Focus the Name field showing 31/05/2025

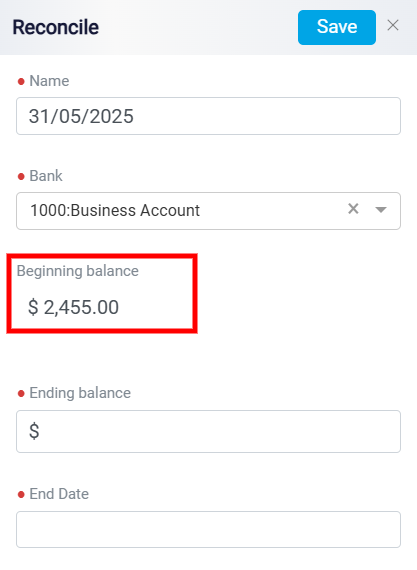[208, 116]
